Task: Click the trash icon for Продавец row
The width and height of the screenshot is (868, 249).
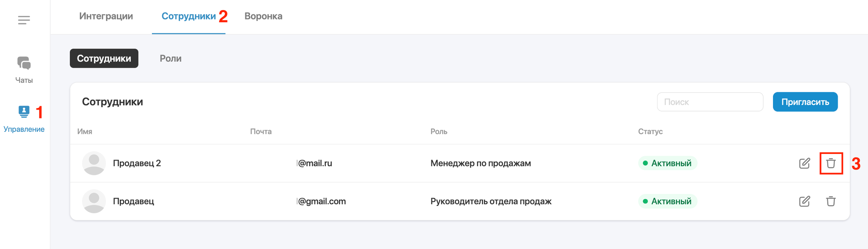Action: [831, 201]
